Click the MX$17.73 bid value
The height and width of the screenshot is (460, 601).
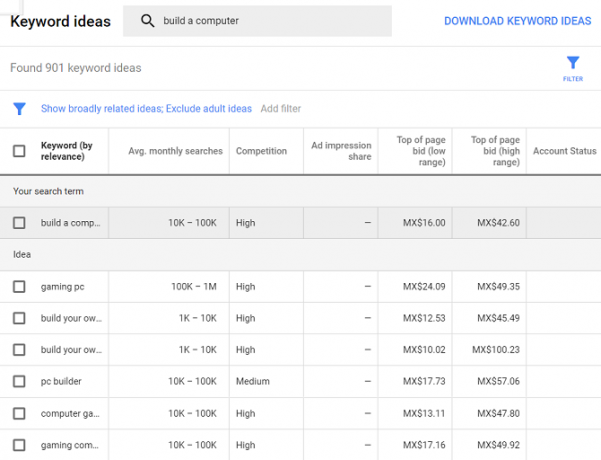tap(424, 381)
